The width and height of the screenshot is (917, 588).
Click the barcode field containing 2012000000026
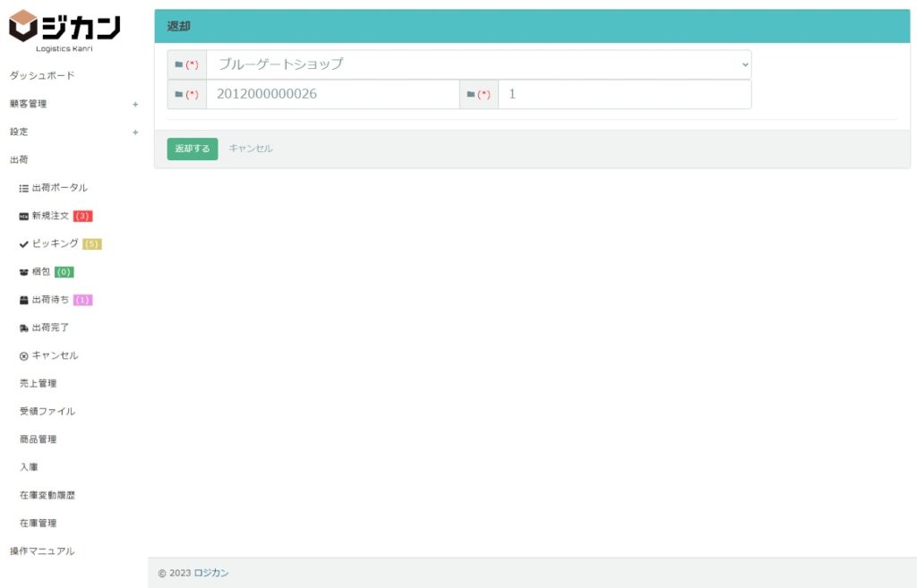tap(332, 94)
